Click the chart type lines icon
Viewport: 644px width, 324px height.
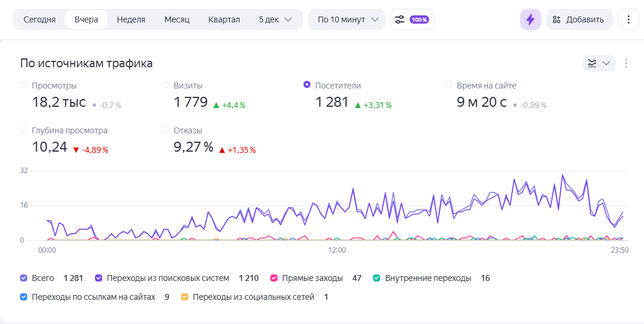point(592,63)
